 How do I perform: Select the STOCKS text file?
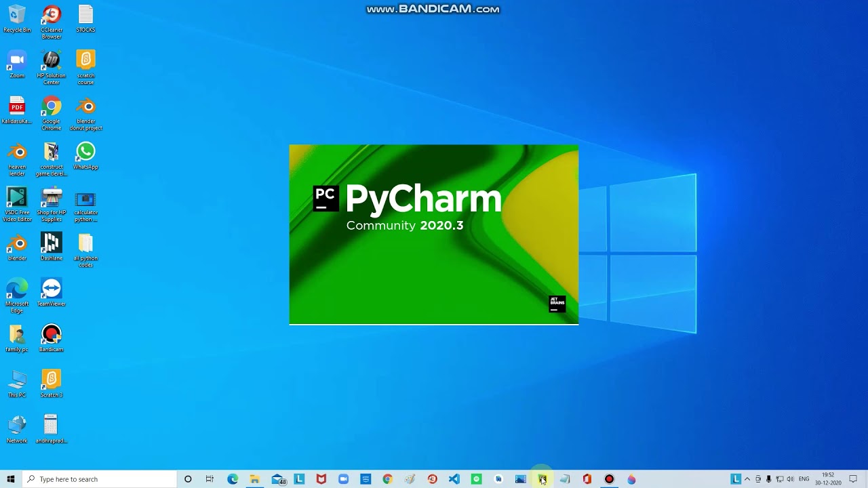(x=85, y=19)
